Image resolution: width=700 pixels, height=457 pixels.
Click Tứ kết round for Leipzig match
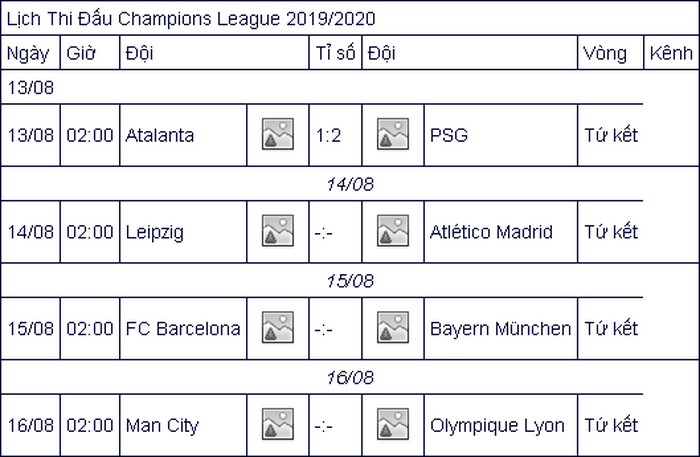(x=611, y=232)
